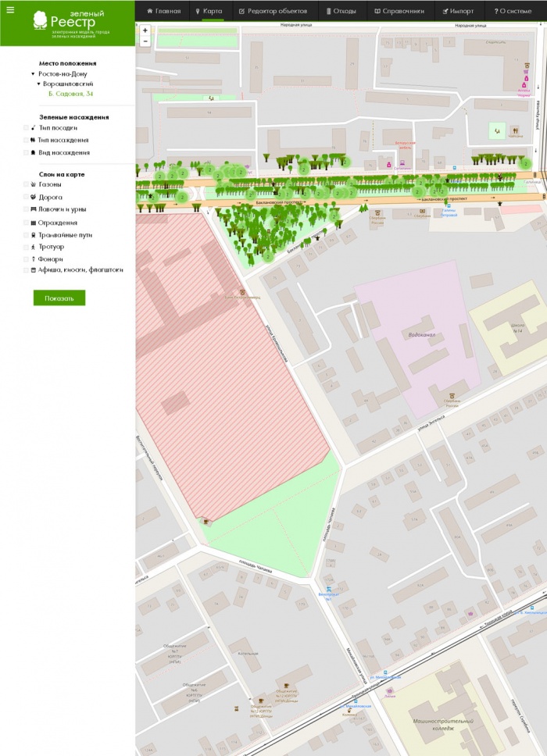Viewport: 547px width, 756px height.
Task: Enable the Газоны layer checkbox
Action: (26, 185)
